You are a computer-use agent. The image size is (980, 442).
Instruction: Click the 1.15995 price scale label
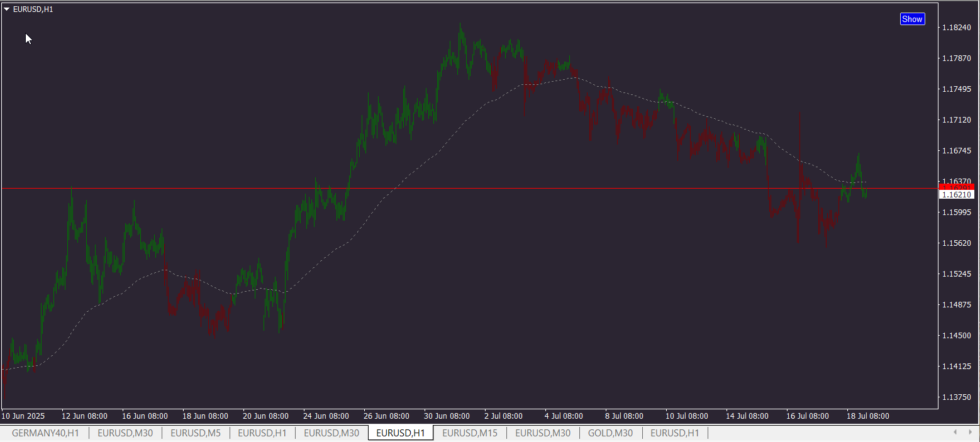pyautogui.click(x=957, y=213)
